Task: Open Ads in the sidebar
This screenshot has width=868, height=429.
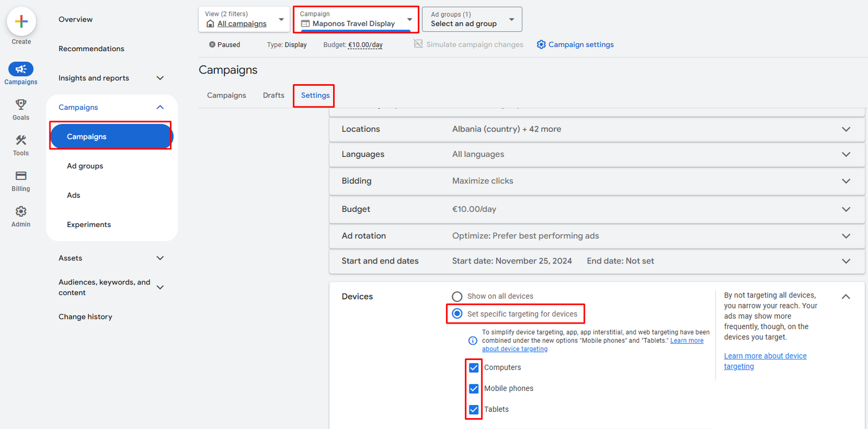Action: [73, 195]
